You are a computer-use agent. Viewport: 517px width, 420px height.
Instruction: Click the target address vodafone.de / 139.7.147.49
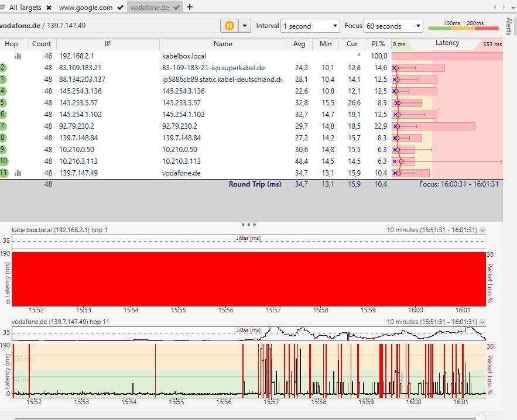point(43,26)
